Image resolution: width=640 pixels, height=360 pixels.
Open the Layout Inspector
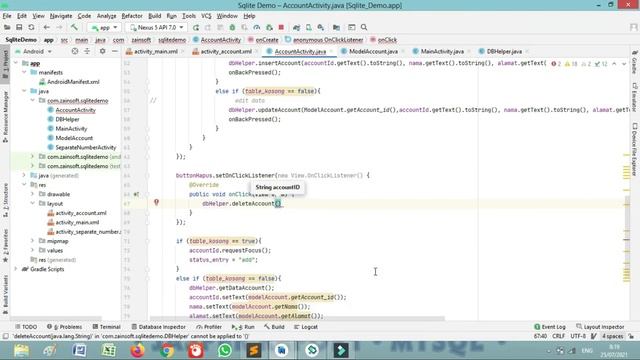600,327
